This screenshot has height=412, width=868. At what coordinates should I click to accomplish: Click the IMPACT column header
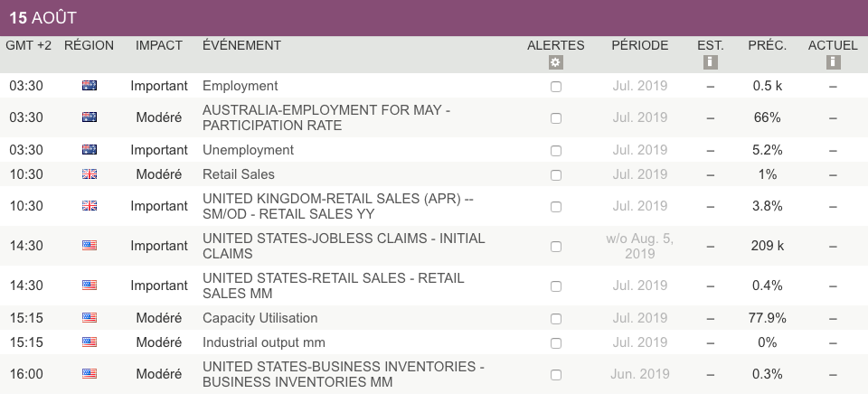point(159,45)
